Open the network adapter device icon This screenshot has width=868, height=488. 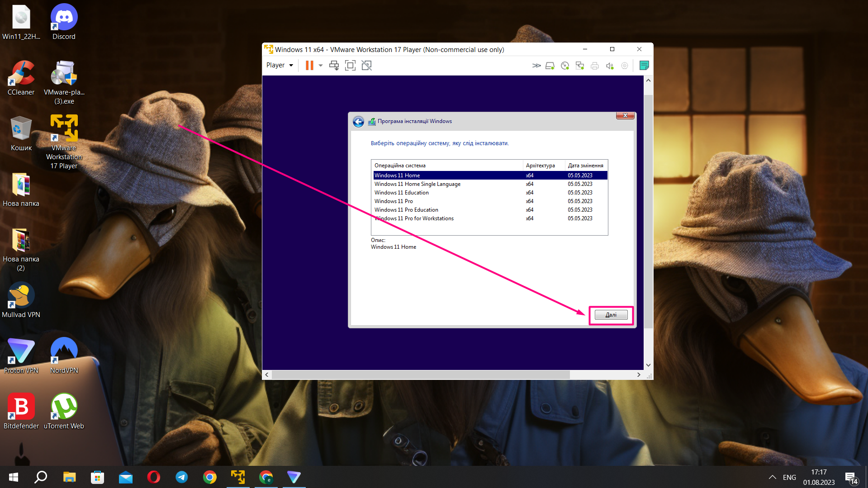(x=580, y=66)
